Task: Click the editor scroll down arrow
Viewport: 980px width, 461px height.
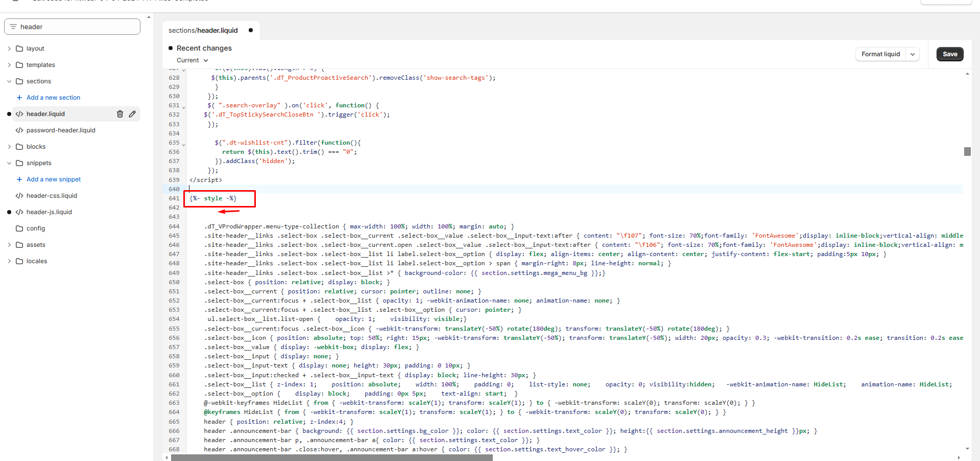Action: click(967, 448)
